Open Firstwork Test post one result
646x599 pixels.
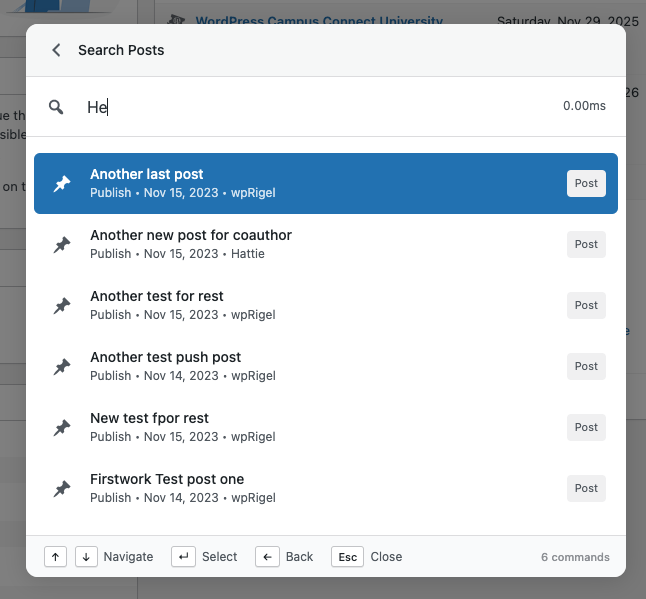click(x=300, y=488)
